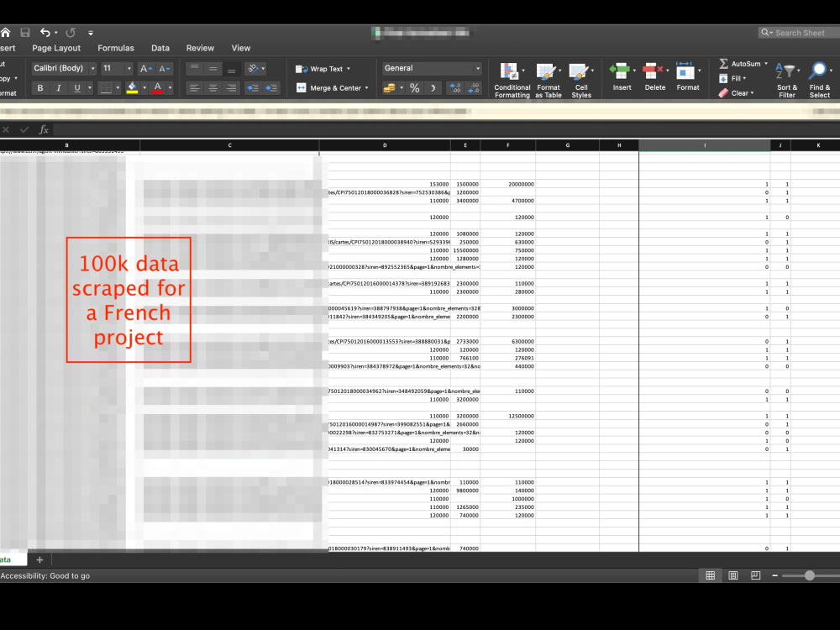Screen dimensions: 840x630
Task: Open the Formulas ribbon tab
Action: (x=116, y=48)
